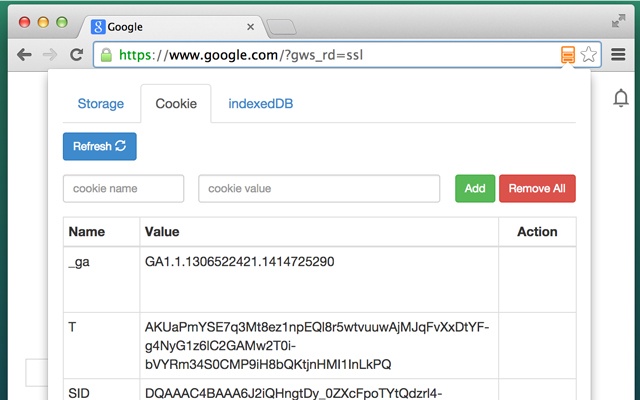The image size is (640, 400).
Task: Open the indexedDB tab
Action: coord(260,104)
